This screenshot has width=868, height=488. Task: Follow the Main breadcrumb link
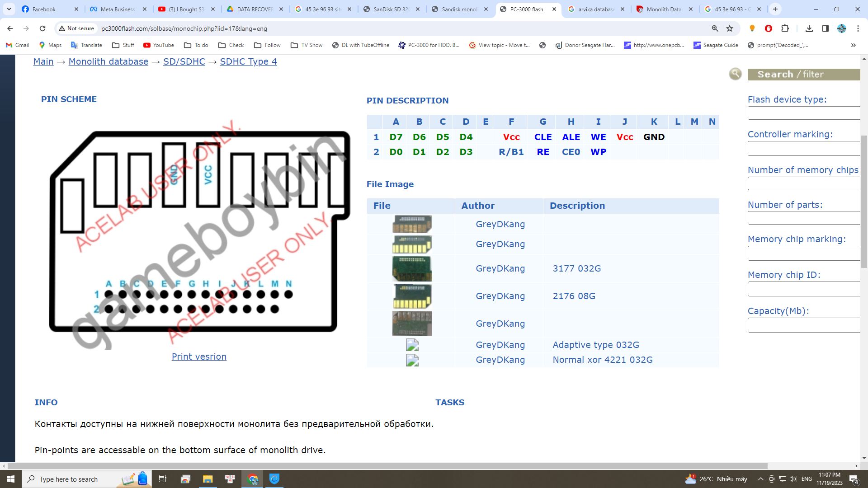pyautogui.click(x=43, y=61)
